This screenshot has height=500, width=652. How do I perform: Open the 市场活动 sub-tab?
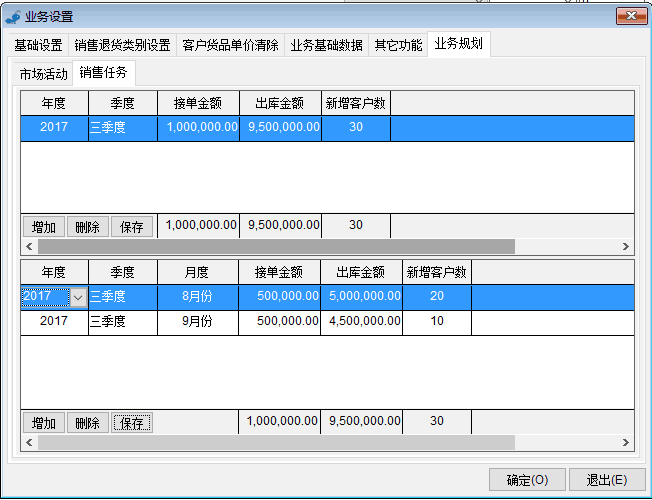[x=43, y=74]
